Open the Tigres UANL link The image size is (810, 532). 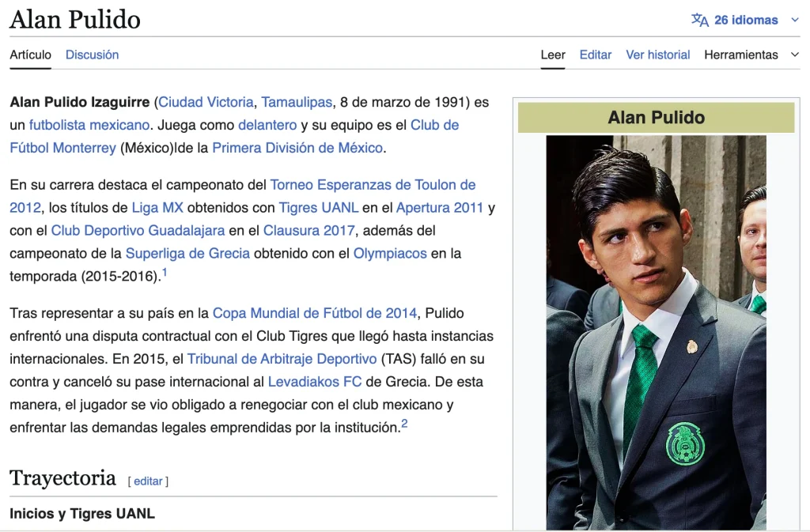(318, 208)
